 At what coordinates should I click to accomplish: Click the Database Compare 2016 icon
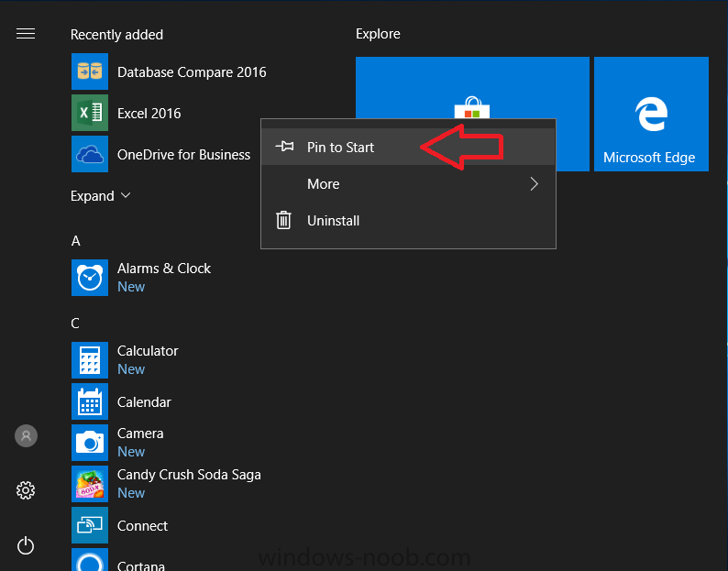pos(90,71)
